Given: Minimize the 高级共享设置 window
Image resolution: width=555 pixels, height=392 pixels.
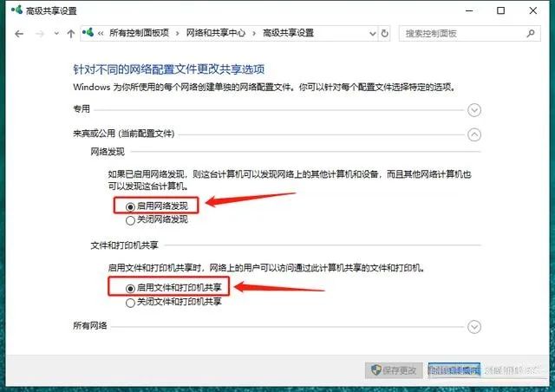Looking at the screenshot, I should pyautogui.click(x=469, y=10).
